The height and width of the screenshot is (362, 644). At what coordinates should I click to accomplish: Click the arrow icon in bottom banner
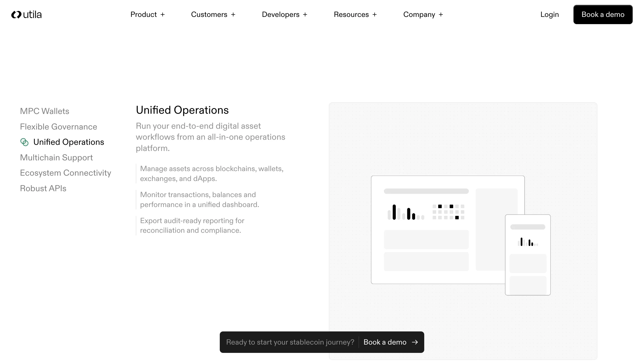pyautogui.click(x=415, y=342)
